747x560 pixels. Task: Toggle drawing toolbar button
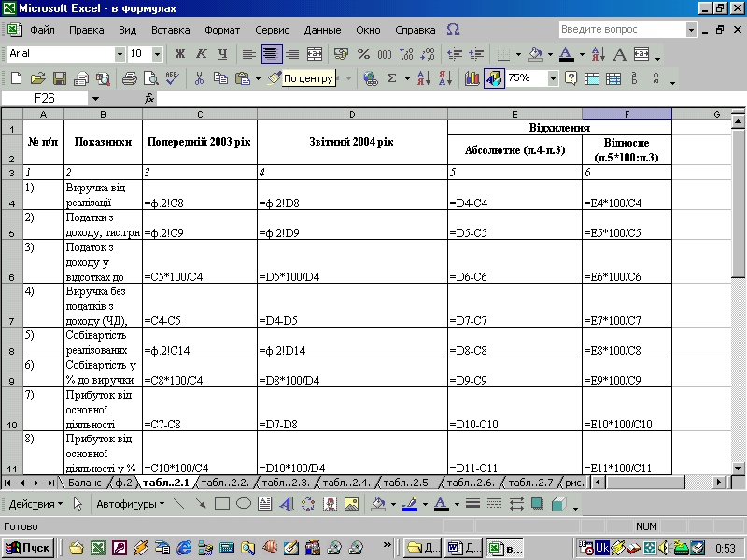[x=494, y=78]
